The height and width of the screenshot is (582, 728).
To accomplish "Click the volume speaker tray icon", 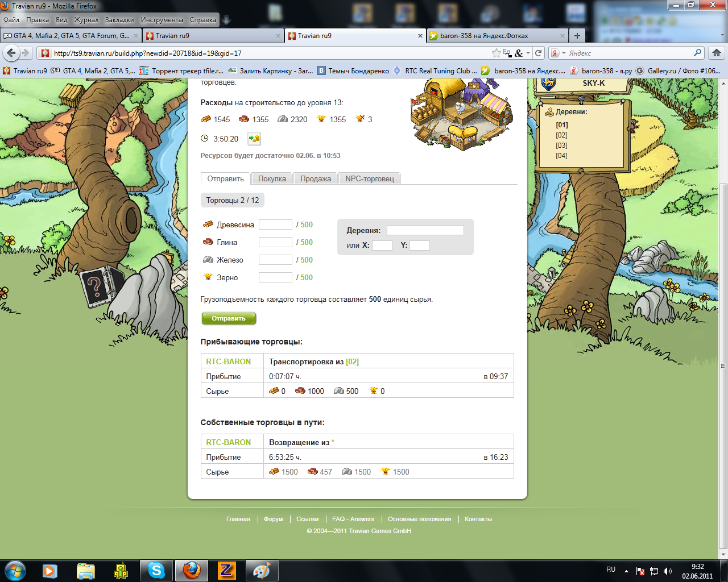I will point(668,571).
